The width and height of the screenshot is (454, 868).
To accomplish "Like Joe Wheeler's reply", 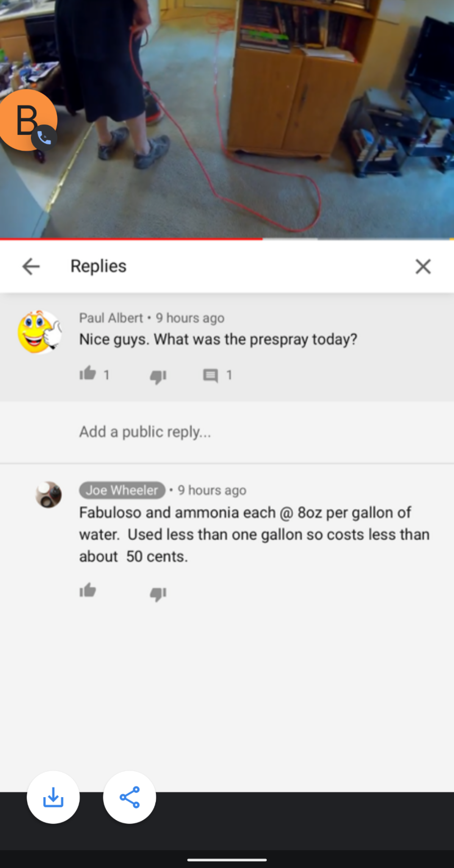I will [88, 590].
